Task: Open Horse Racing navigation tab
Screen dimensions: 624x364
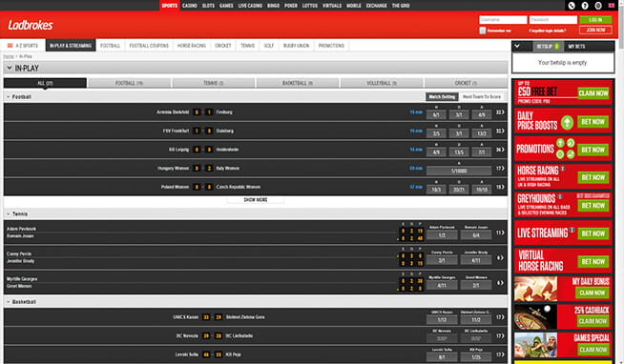Action: (x=192, y=46)
